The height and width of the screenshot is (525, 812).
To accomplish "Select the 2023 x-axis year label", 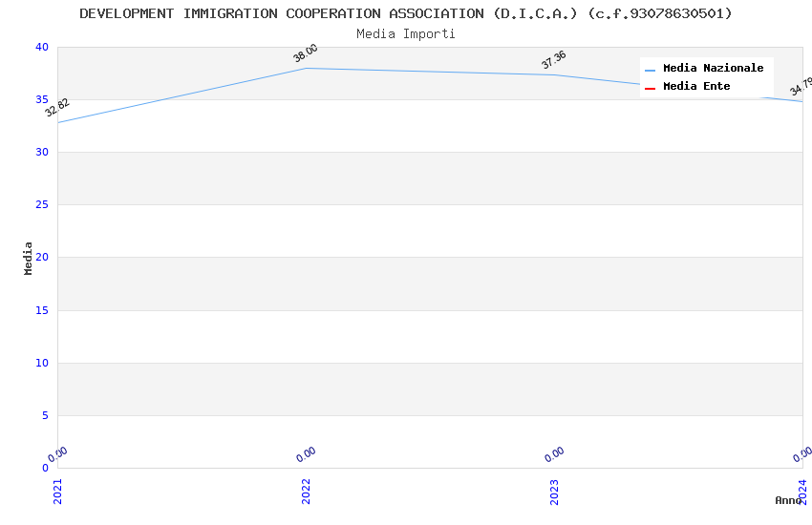I will (554, 491).
